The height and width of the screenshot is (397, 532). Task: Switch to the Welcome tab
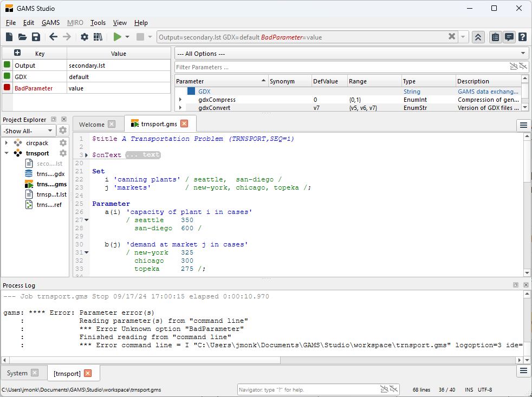[92, 124]
